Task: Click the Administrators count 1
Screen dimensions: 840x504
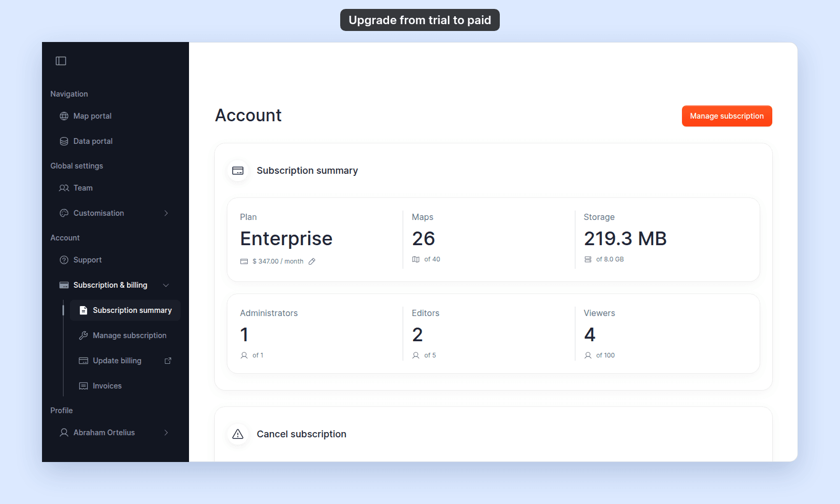Action: 244,335
